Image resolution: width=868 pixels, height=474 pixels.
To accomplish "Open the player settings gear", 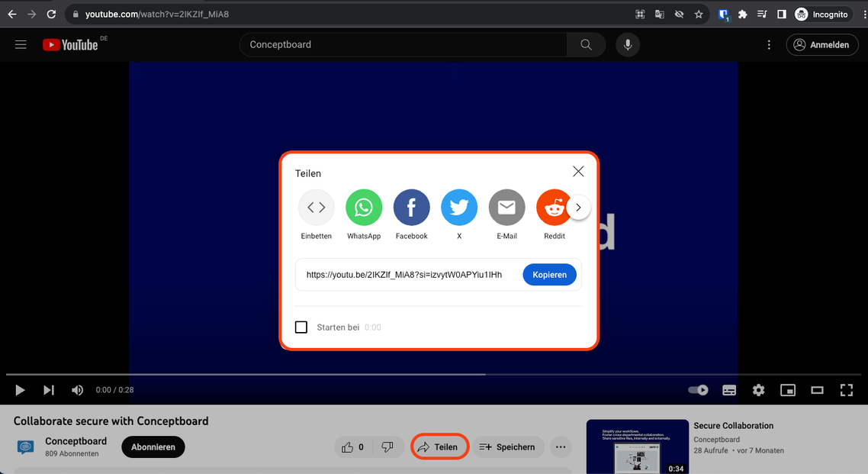I will pos(758,390).
